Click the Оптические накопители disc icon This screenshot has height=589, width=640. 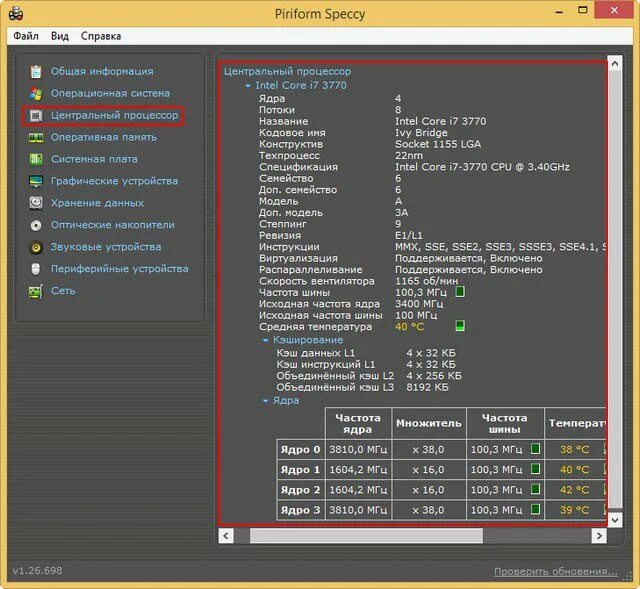coord(36,225)
